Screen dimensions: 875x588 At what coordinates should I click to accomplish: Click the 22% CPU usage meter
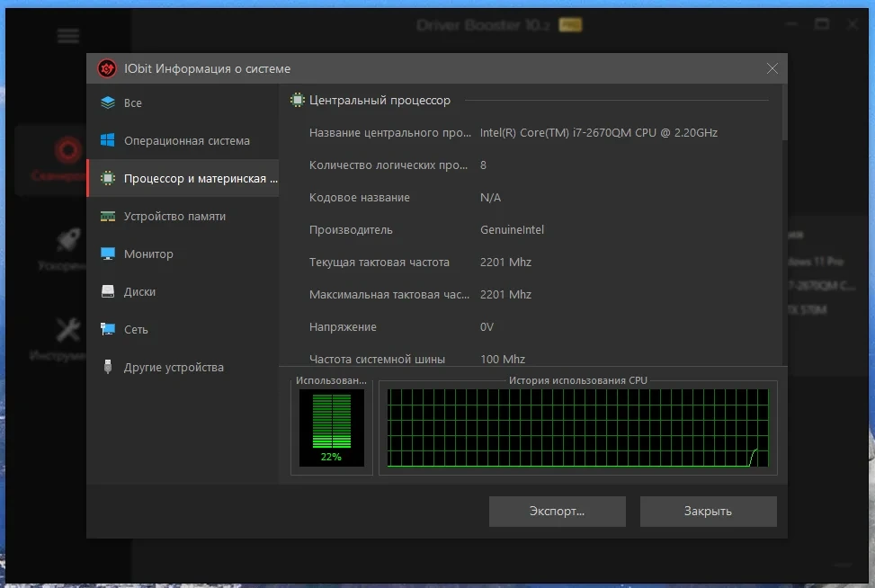click(332, 428)
